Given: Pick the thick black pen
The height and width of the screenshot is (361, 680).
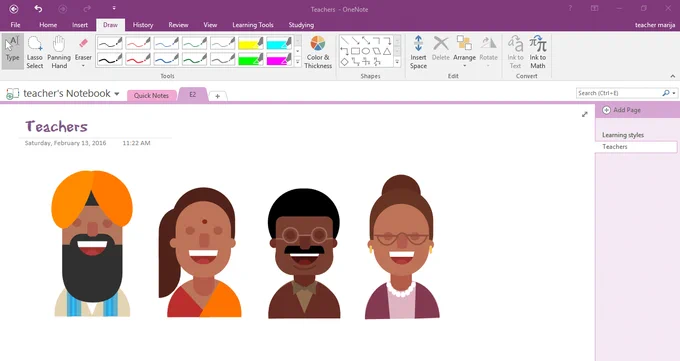Looking at the screenshot, I should pos(110,59).
